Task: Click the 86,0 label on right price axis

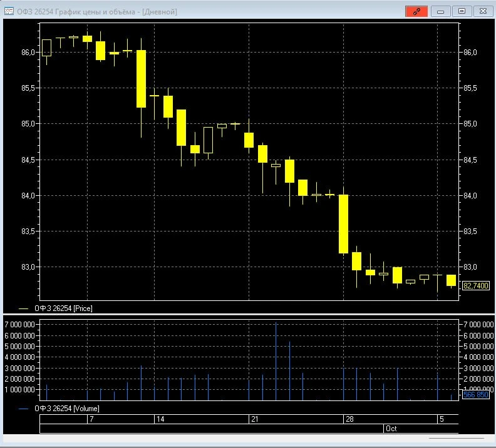Action: pos(470,53)
